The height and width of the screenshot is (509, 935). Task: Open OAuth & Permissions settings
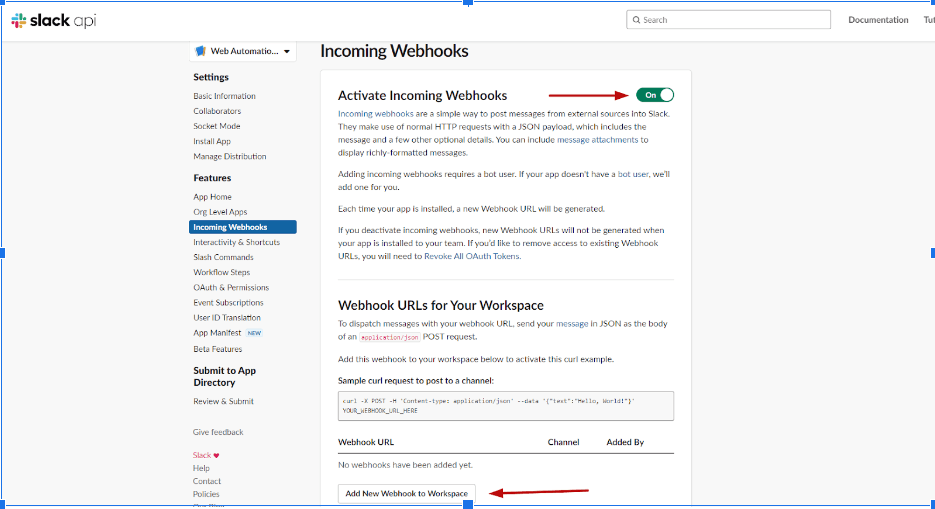click(x=231, y=287)
